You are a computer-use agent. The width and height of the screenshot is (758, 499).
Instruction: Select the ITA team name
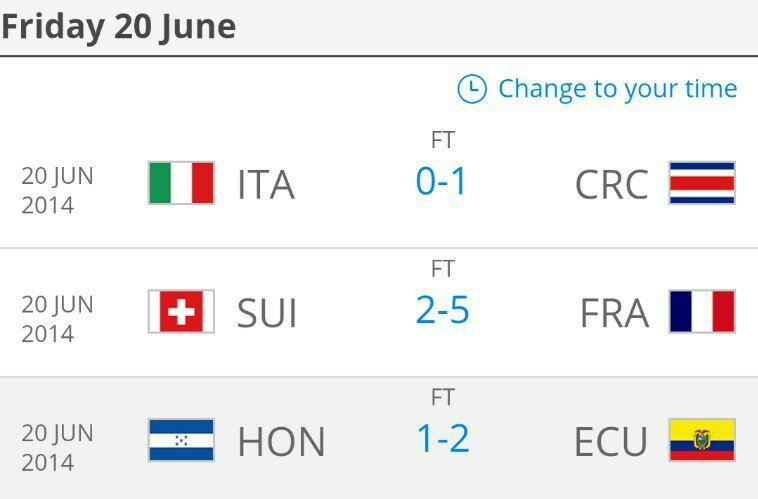266,184
